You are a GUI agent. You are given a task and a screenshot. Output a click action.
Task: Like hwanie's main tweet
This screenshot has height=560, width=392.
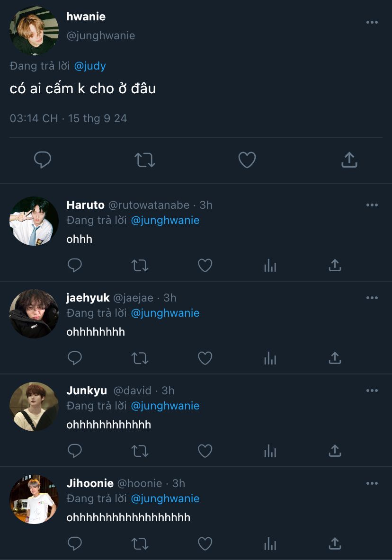[x=247, y=160]
